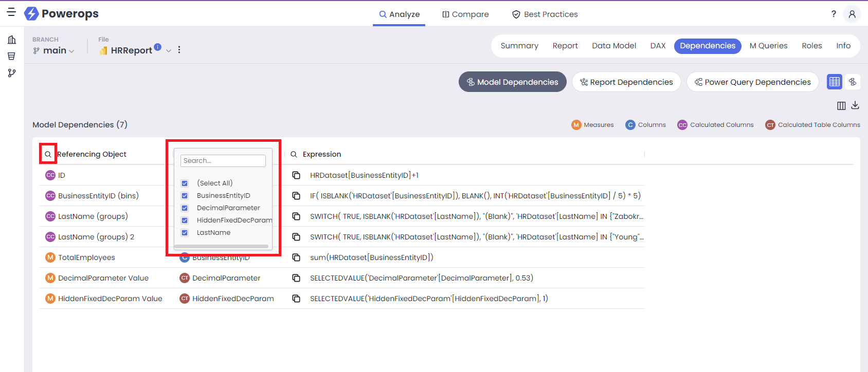The image size is (868, 372).
Task: Click Referencing Object search icon
Action: [x=48, y=154]
